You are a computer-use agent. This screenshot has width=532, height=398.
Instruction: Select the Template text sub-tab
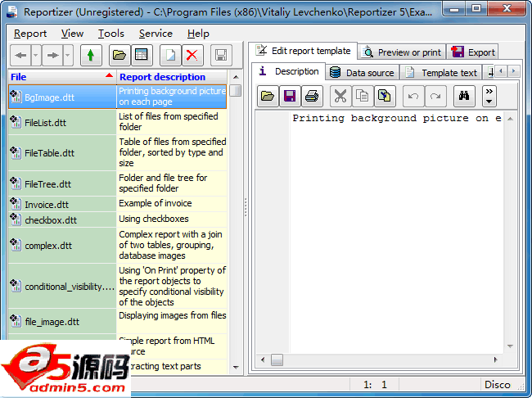(441, 73)
